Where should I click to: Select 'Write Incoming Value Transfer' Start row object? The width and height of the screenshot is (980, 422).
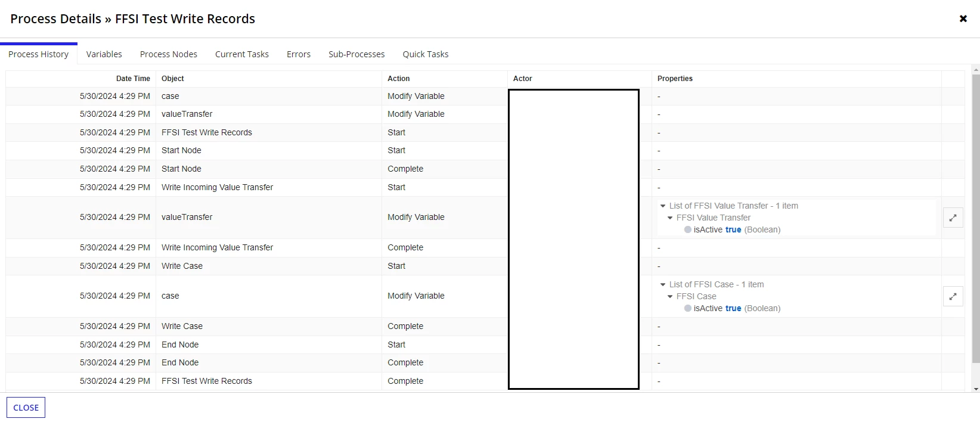click(x=217, y=187)
